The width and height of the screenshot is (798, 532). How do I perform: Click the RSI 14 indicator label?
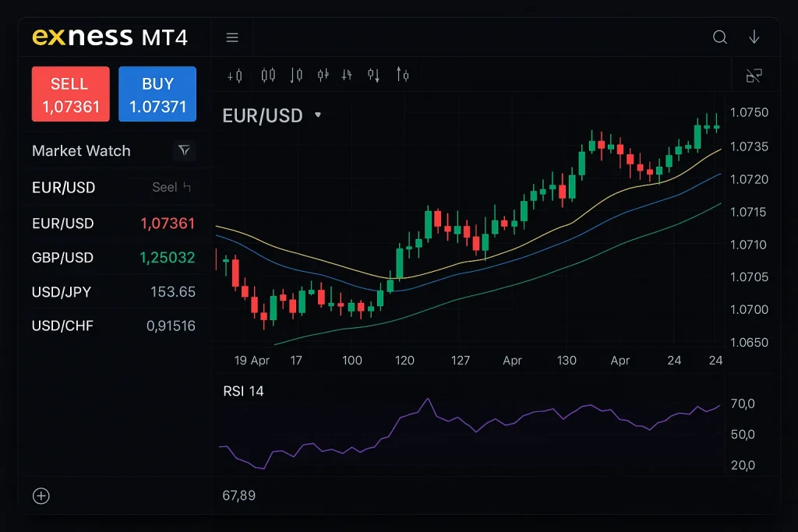[x=244, y=391]
